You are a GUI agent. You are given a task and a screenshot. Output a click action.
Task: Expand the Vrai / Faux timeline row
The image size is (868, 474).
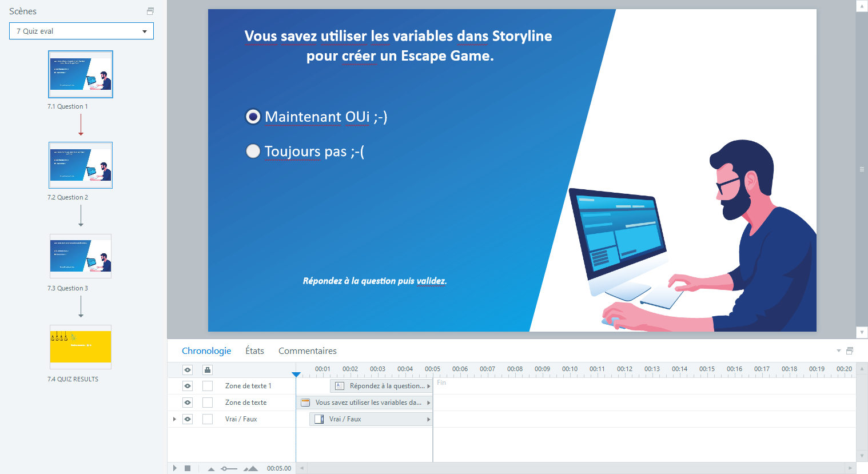174,419
